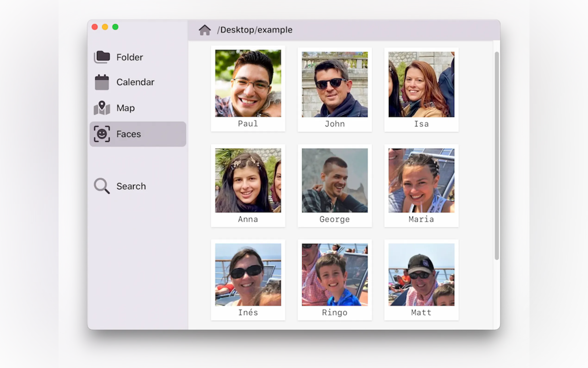Click the name label "Isa"
The height and width of the screenshot is (368, 588).
421,124
